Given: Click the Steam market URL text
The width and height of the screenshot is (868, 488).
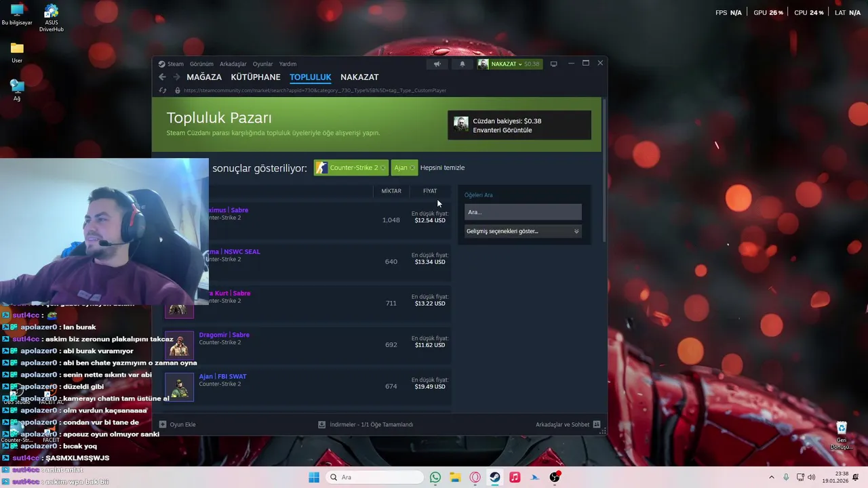Looking at the screenshot, I should 315,90.
